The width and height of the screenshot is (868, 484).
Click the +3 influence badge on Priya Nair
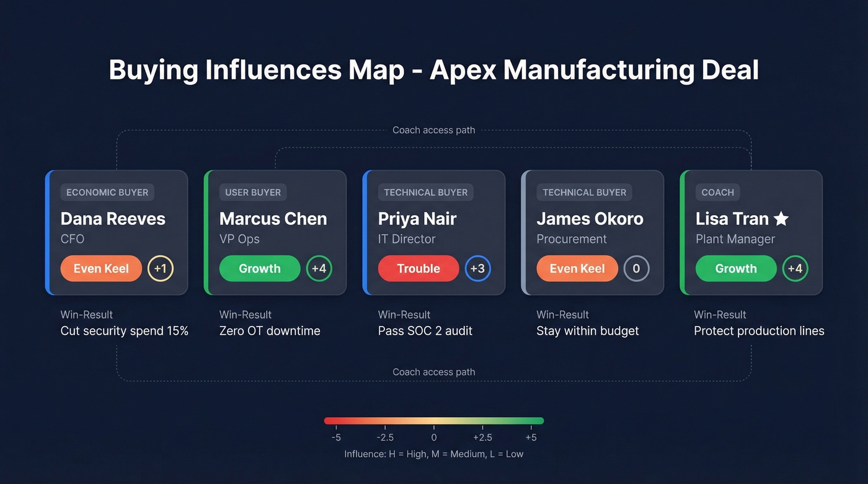tap(477, 268)
